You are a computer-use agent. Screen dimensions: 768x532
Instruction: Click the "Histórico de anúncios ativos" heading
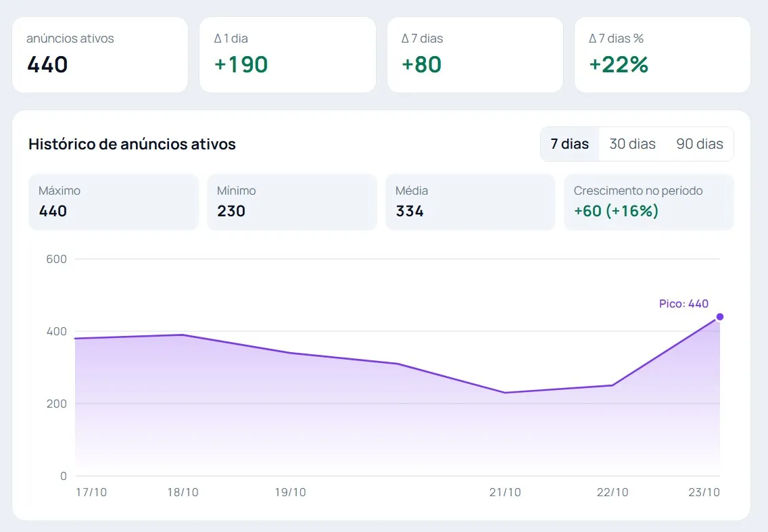pos(133,144)
